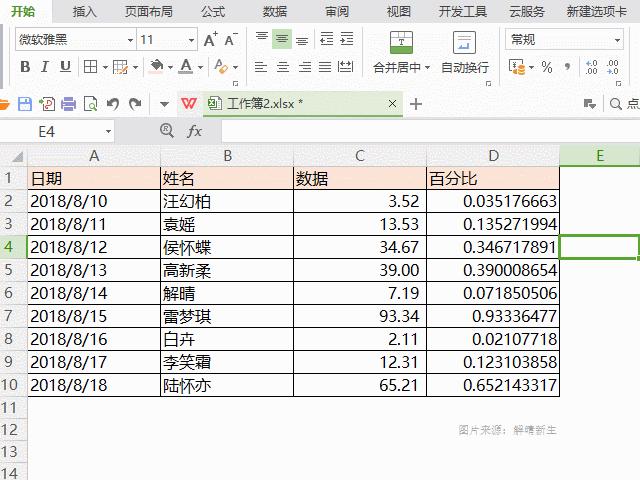Click the draw border table icon

click(x=120, y=67)
